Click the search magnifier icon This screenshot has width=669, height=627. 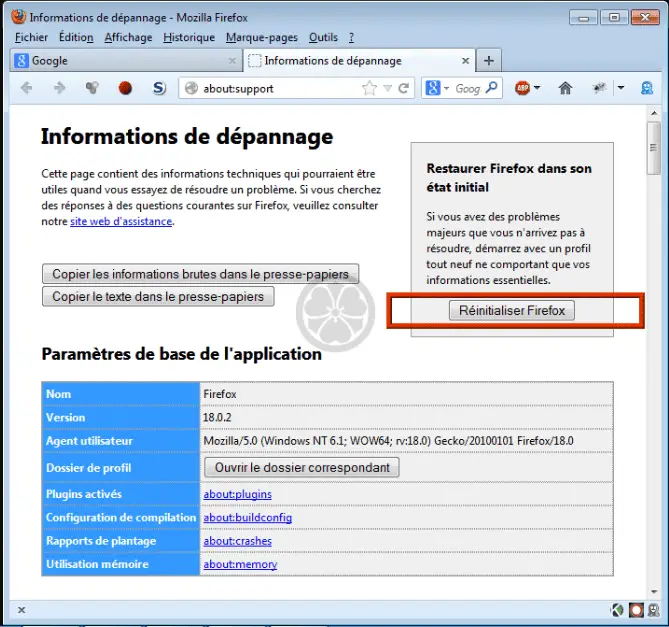tap(492, 88)
